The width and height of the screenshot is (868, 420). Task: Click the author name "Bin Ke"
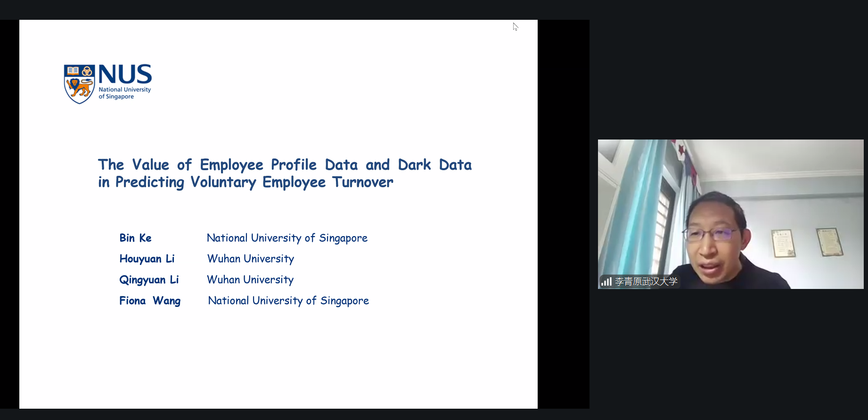click(x=135, y=238)
